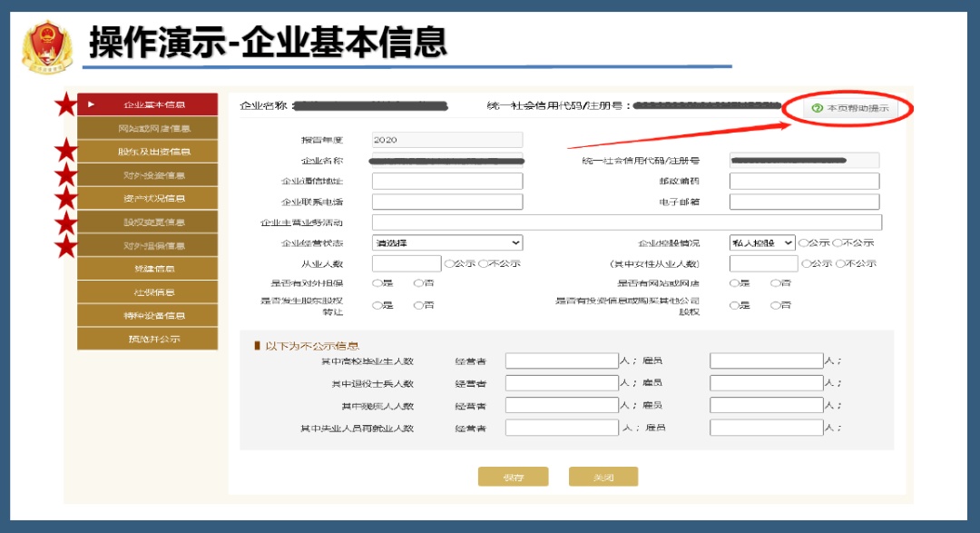Focus the 电子邮箱 text box
980x533 pixels.
[804, 202]
